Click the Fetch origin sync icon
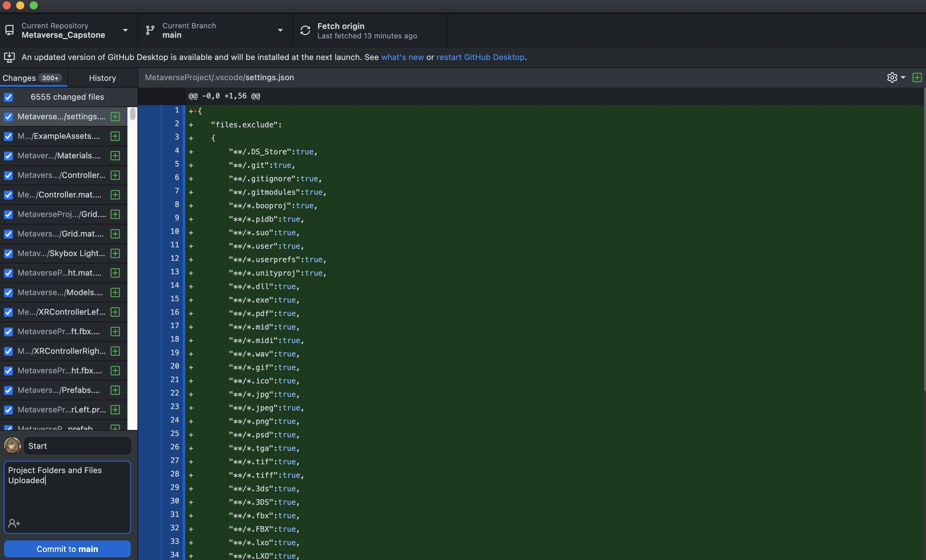Screen dimensions: 926x560 (x=305, y=30)
